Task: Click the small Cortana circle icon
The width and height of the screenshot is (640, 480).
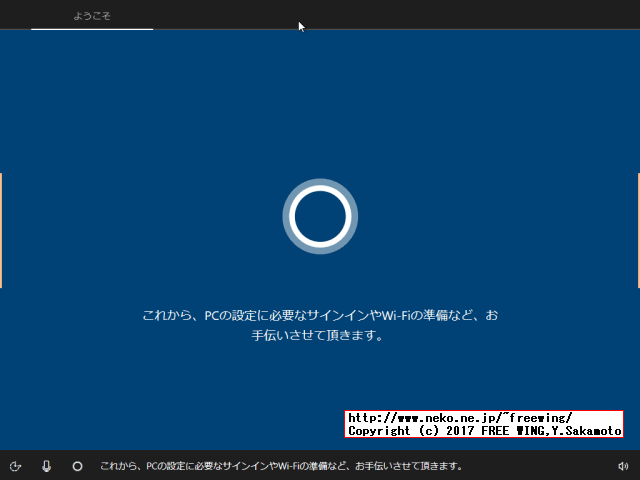Action: point(78,466)
